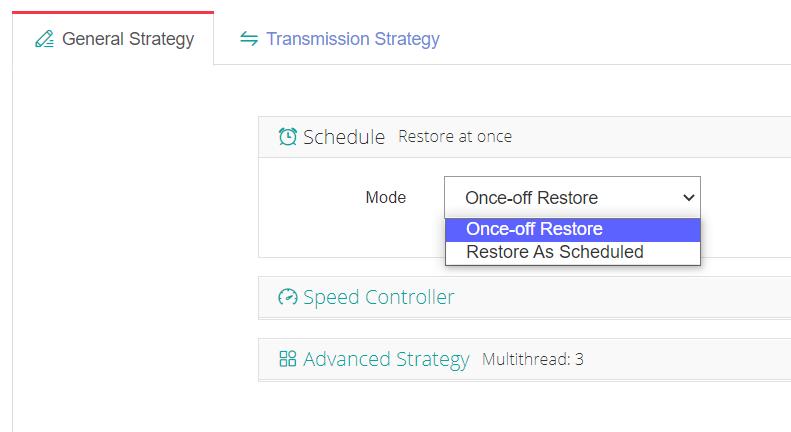Switch to the General Strategy tab
The height and width of the screenshot is (432, 791).
pyautogui.click(x=114, y=39)
